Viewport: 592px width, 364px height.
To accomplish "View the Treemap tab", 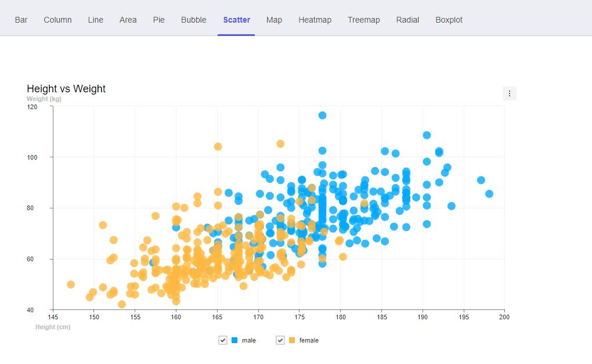I will tap(363, 20).
